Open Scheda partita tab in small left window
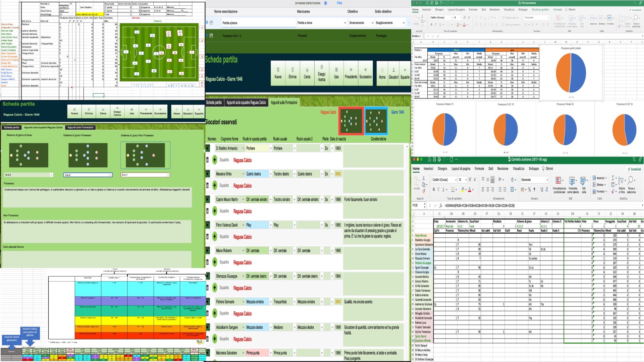Viewport: 644px width, 362px height. [x=12, y=127]
